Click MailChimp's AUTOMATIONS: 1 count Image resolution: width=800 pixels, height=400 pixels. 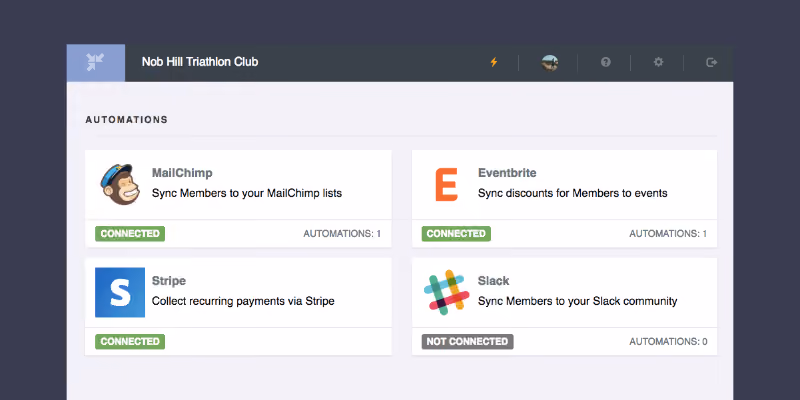click(342, 234)
